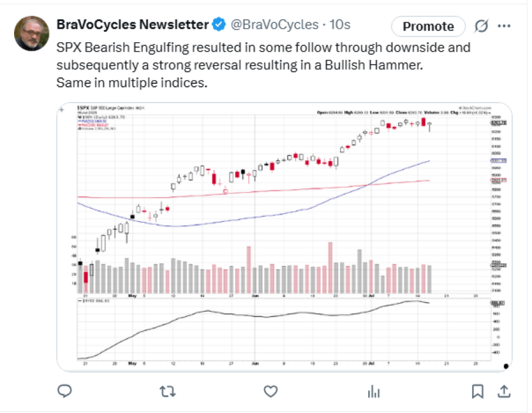Repost this tweet using the retweet icon
The height and width of the screenshot is (413, 532).
pos(167,392)
